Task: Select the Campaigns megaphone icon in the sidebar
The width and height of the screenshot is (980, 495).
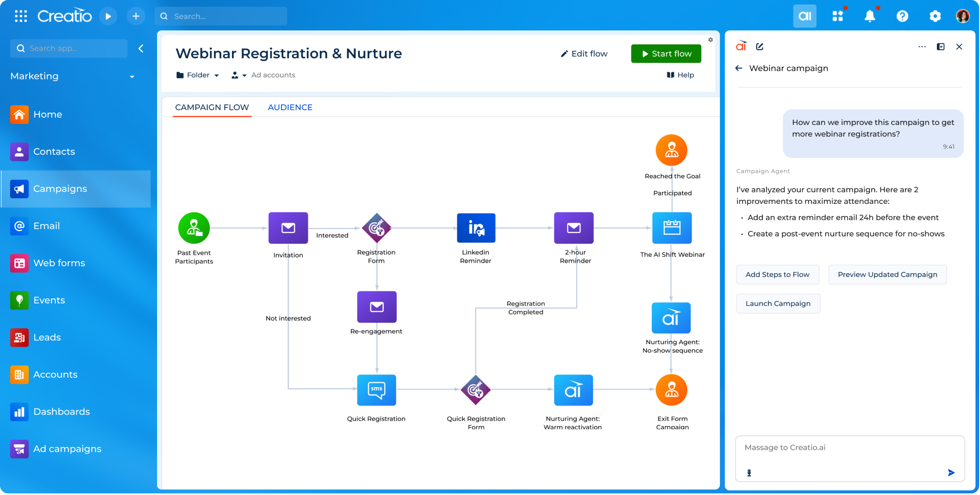Action: click(x=19, y=189)
